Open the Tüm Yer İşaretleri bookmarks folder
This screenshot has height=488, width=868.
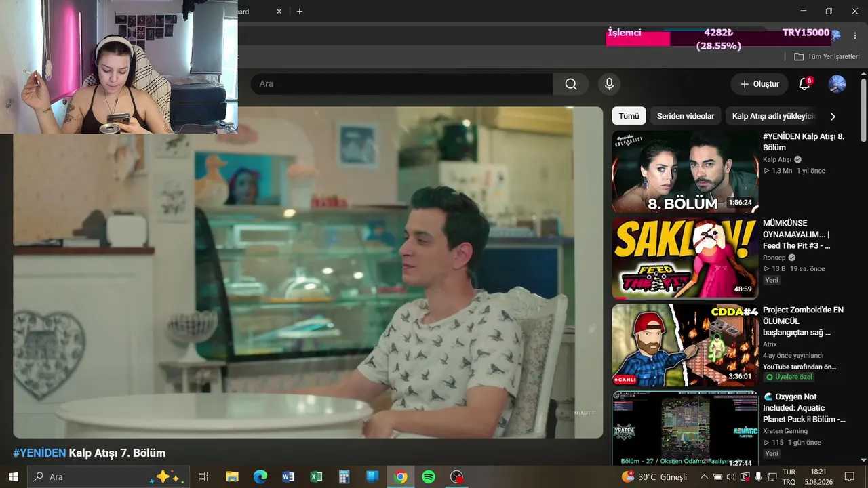[x=827, y=57]
